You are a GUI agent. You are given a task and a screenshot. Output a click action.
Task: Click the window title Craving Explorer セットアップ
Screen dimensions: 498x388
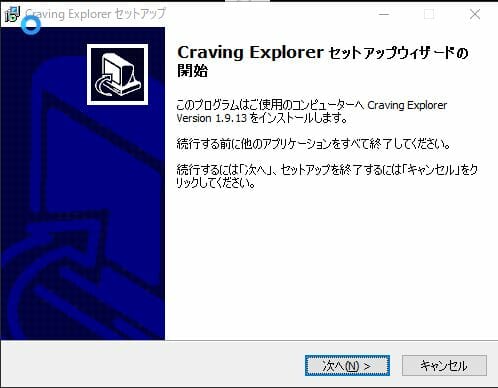pos(95,14)
